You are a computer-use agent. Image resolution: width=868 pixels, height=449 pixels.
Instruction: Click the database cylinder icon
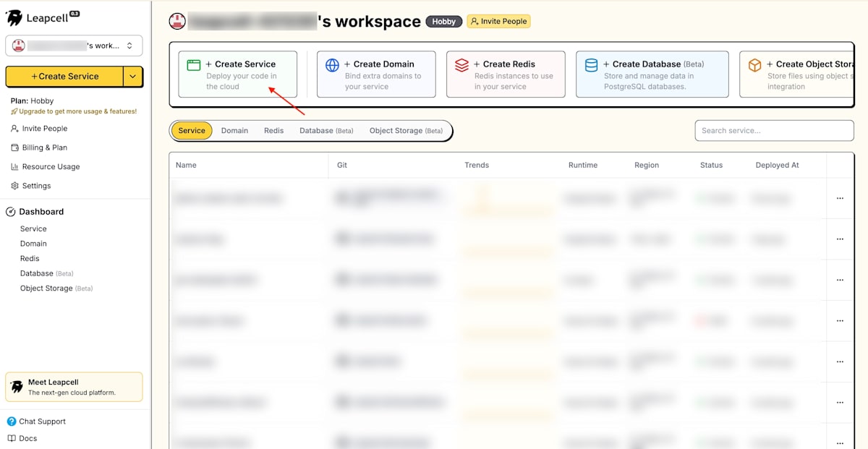pos(591,65)
